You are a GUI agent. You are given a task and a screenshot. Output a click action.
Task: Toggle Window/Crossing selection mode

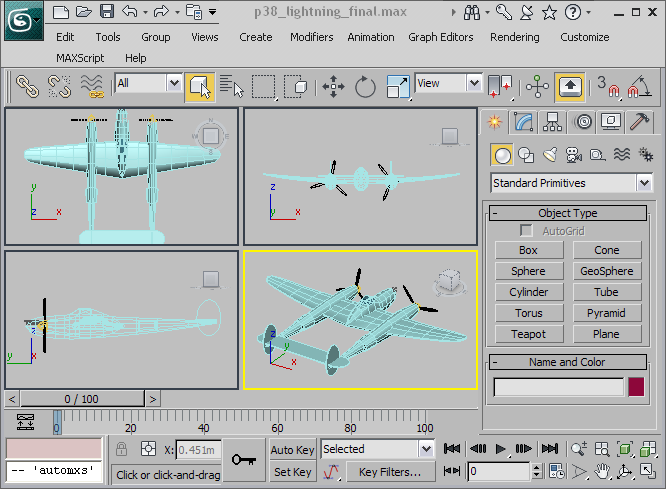coord(295,87)
